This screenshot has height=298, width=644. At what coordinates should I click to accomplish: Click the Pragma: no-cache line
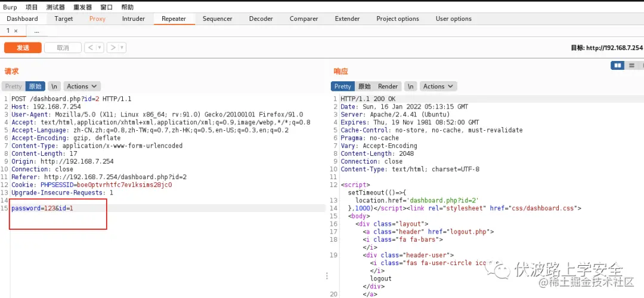click(370, 138)
